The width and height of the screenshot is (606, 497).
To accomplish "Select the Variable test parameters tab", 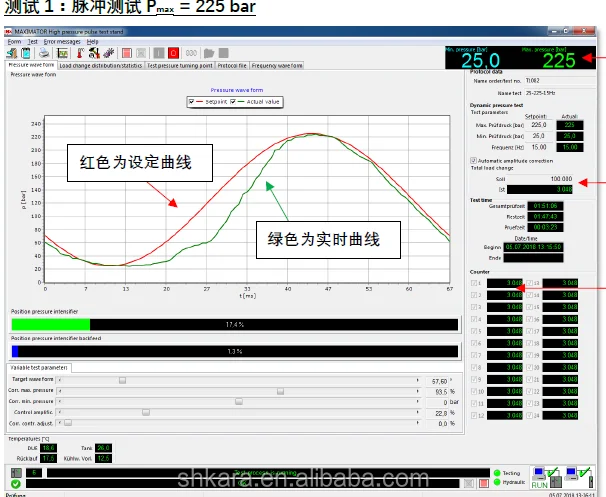I will [x=40, y=368].
